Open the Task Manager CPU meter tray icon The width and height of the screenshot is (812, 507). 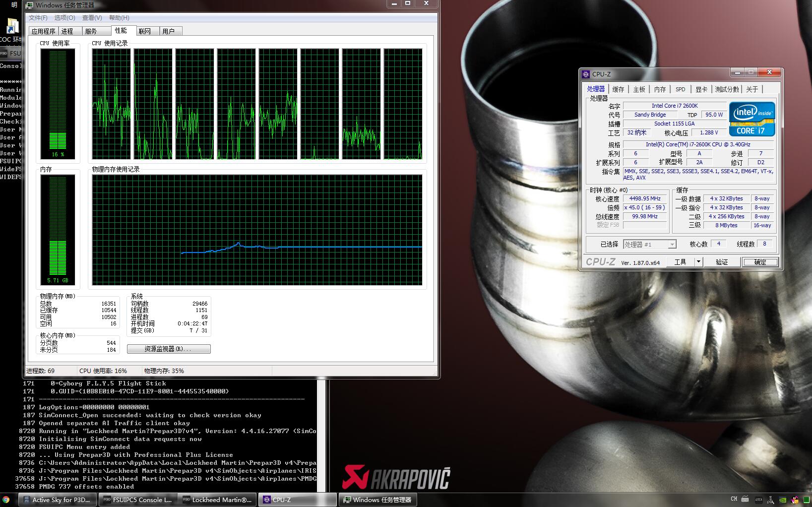point(807,500)
